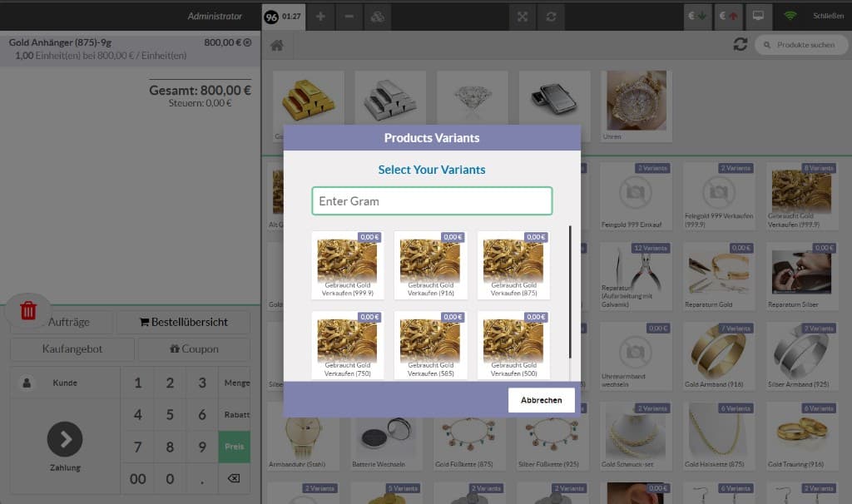
Task: Reload products with refresh icon near search
Action: [740, 44]
